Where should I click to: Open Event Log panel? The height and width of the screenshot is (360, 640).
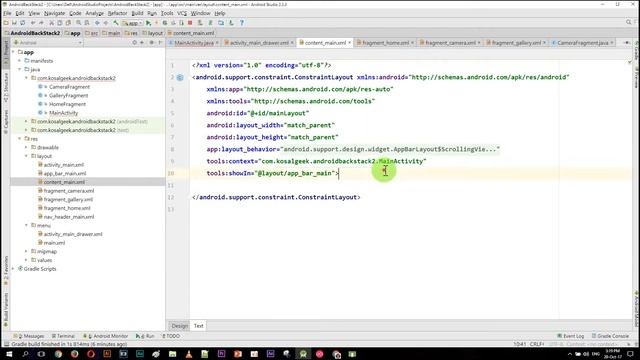tap(571, 336)
